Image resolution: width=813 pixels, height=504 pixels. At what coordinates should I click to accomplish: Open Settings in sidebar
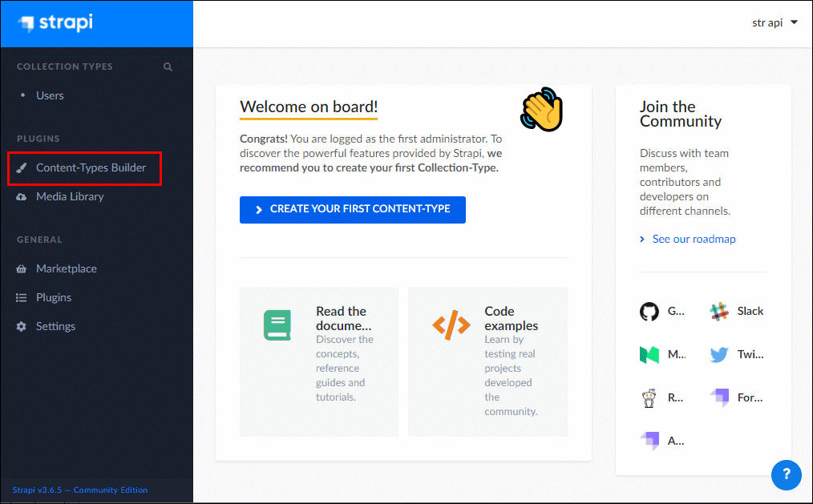(55, 326)
